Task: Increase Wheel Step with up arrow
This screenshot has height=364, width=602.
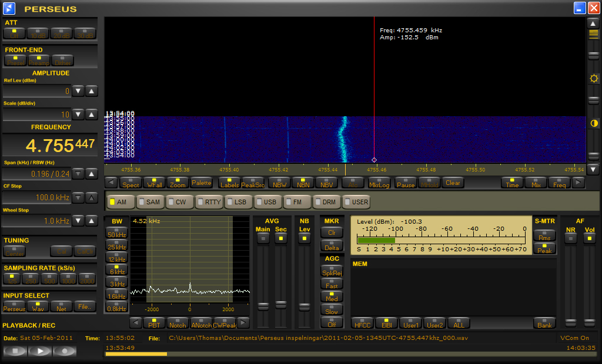Action: (x=91, y=221)
